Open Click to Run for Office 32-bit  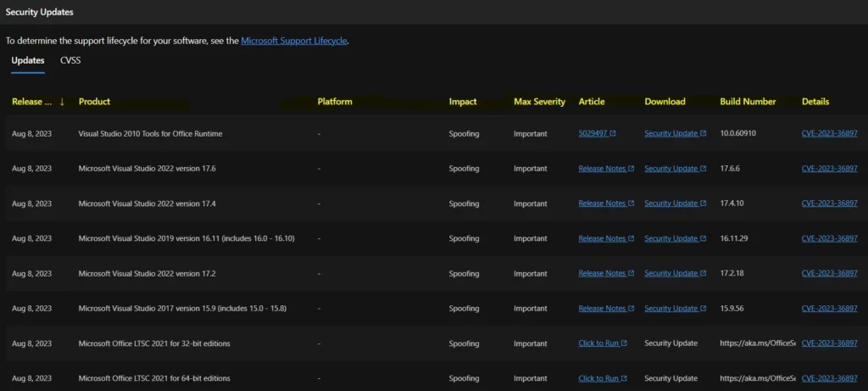[x=598, y=344]
